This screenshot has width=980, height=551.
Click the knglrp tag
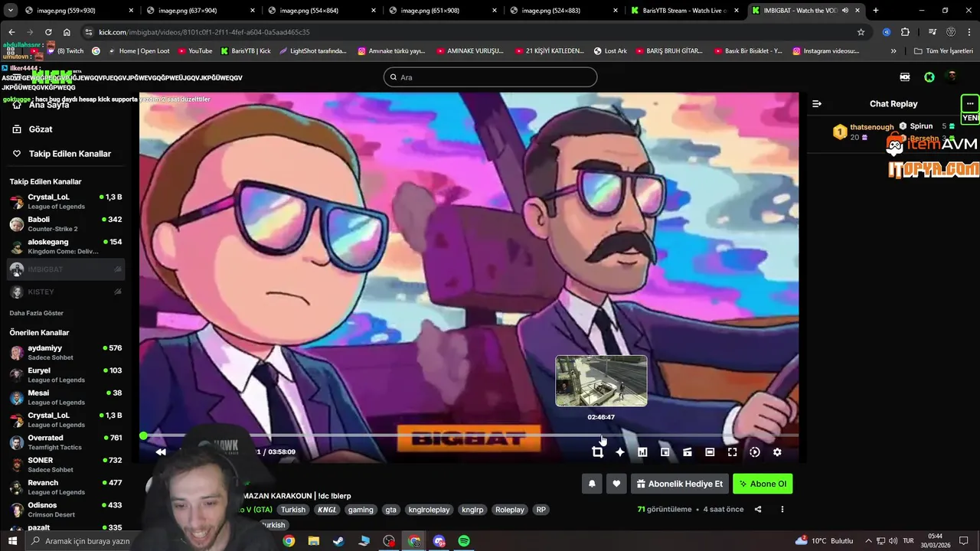pos(472,510)
